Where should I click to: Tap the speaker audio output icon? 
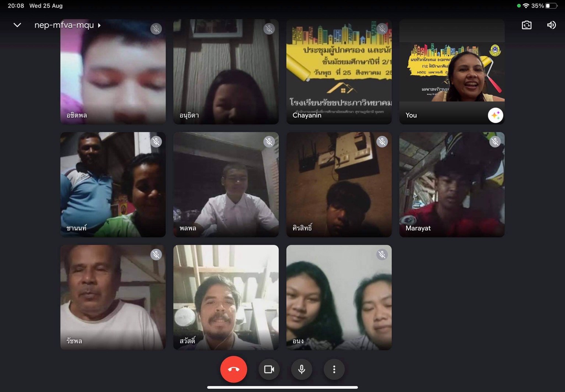[551, 25]
